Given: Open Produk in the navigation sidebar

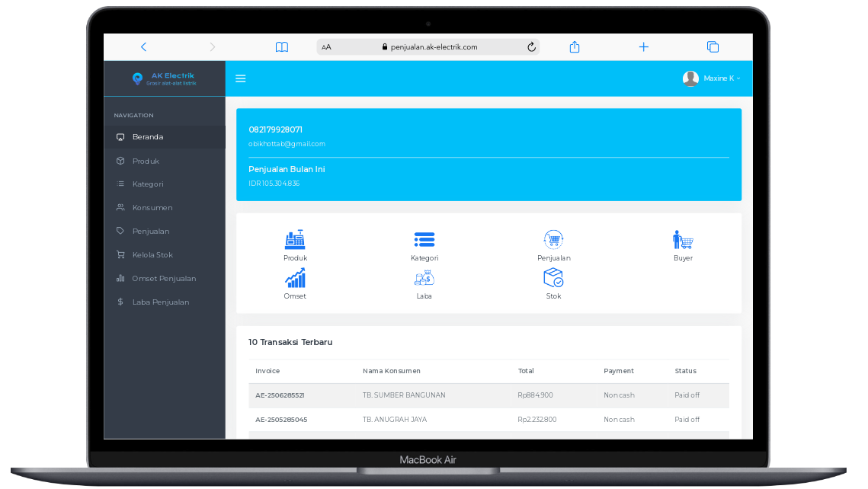Looking at the screenshot, I should click(x=165, y=161).
